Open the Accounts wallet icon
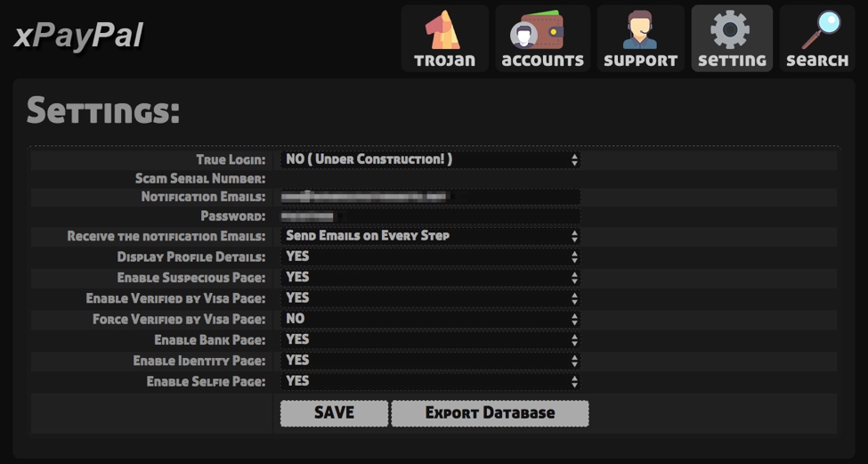 pyautogui.click(x=542, y=38)
